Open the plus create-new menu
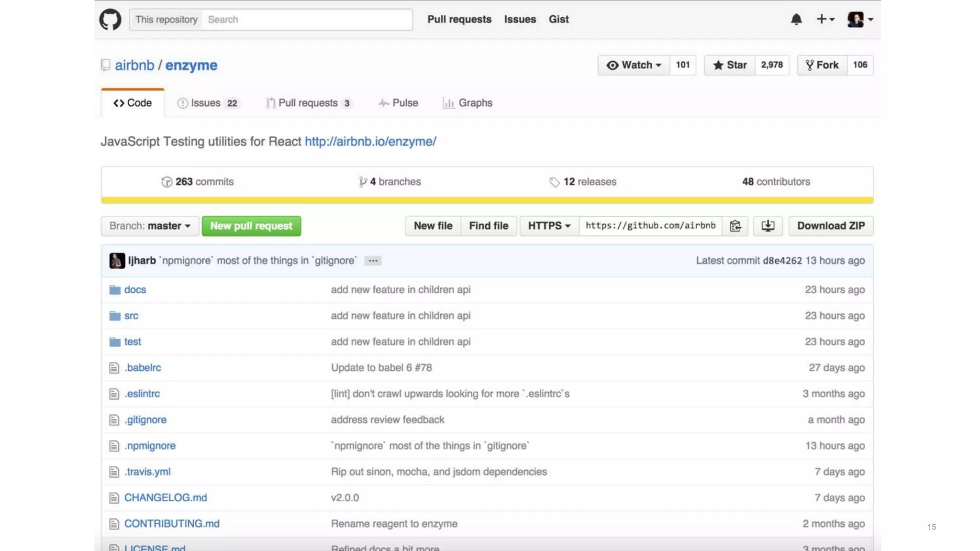The image size is (980, 551). (x=825, y=20)
